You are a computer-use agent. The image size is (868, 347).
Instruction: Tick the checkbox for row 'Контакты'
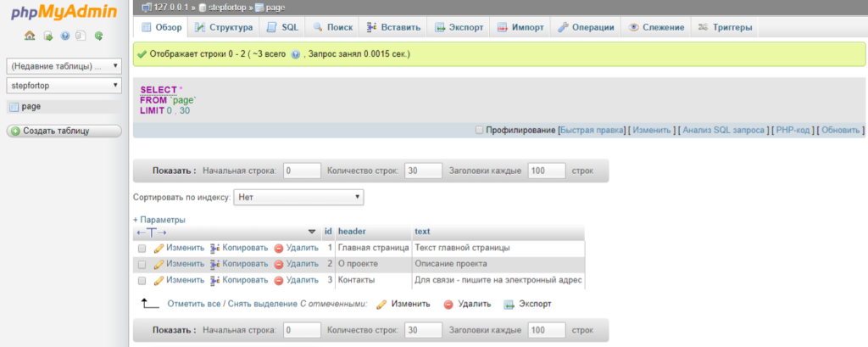142,281
